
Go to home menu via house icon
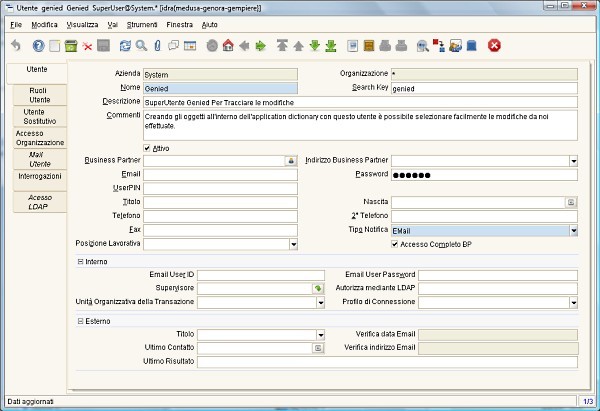(228, 46)
